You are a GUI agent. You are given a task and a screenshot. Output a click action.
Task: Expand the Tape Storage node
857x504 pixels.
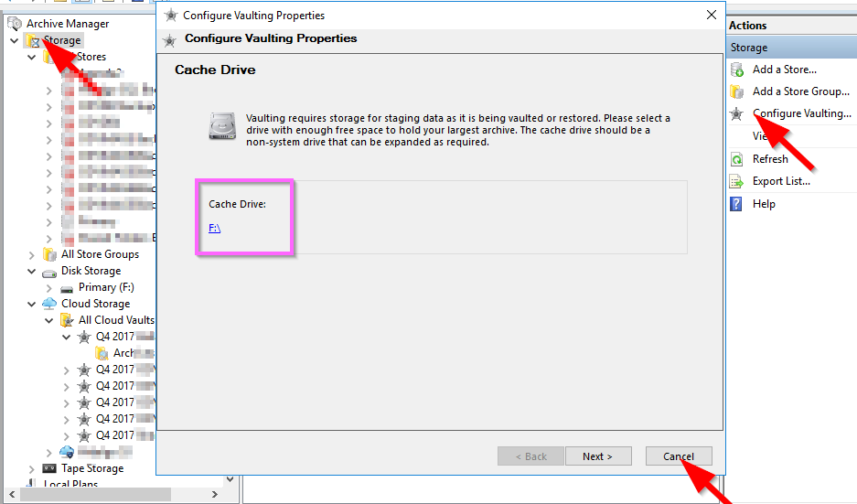click(x=32, y=469)
